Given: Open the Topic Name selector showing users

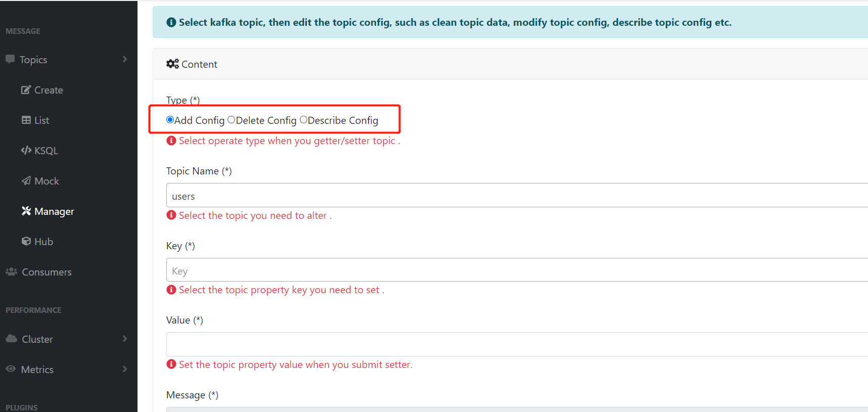Looking at the screenshot, I should click(x=517, y=195).
